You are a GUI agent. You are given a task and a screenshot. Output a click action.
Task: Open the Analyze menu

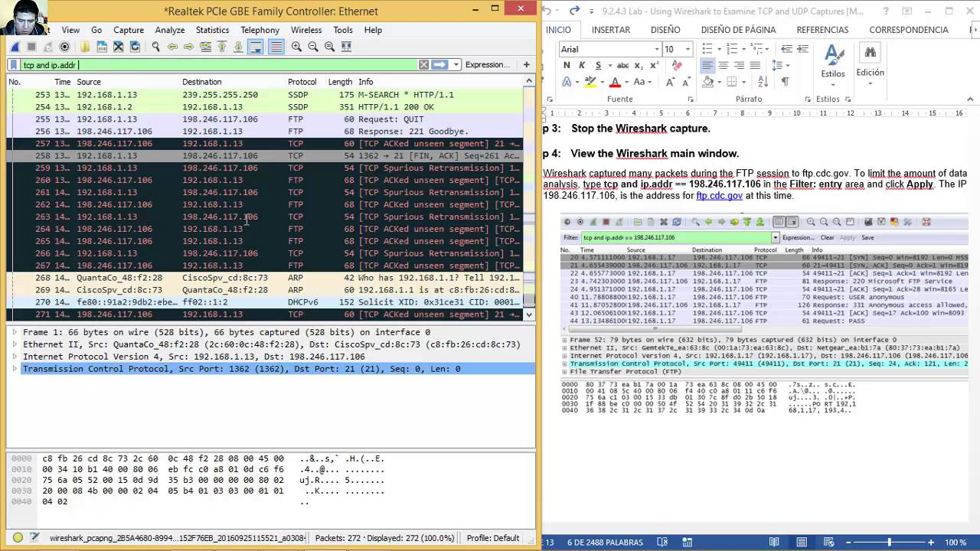tap(170, 30)
